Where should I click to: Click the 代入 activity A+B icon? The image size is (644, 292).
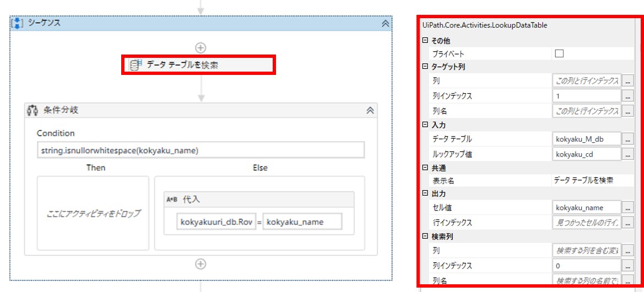tap(172, 199)
